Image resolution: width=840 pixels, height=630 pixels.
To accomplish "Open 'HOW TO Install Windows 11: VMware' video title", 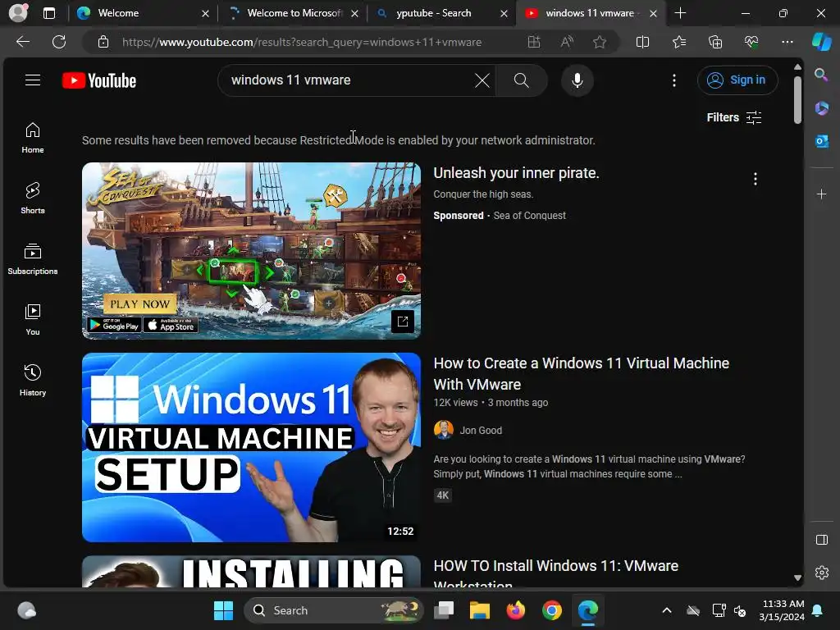I will tap(555, 575).
